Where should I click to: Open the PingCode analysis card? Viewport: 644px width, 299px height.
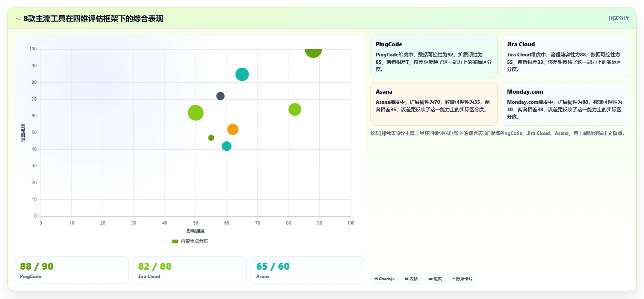tap(434, 56)
